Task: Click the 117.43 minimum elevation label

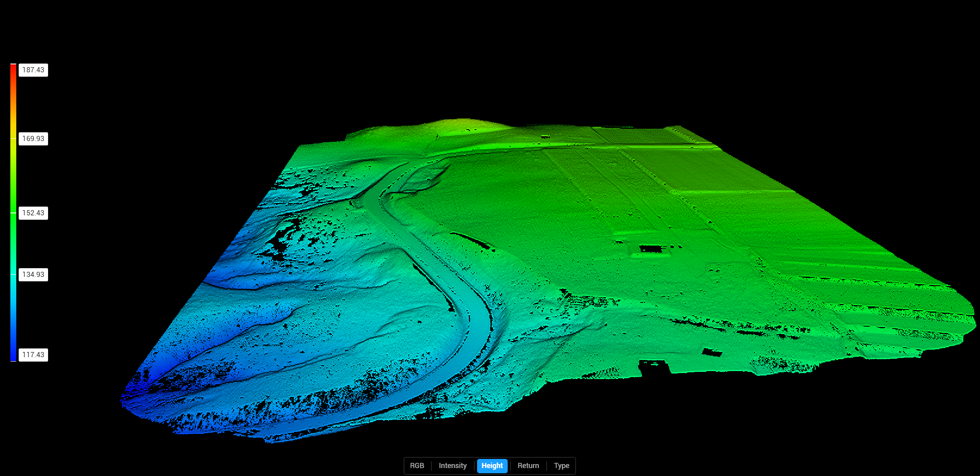Action: [x=33, y=354]
